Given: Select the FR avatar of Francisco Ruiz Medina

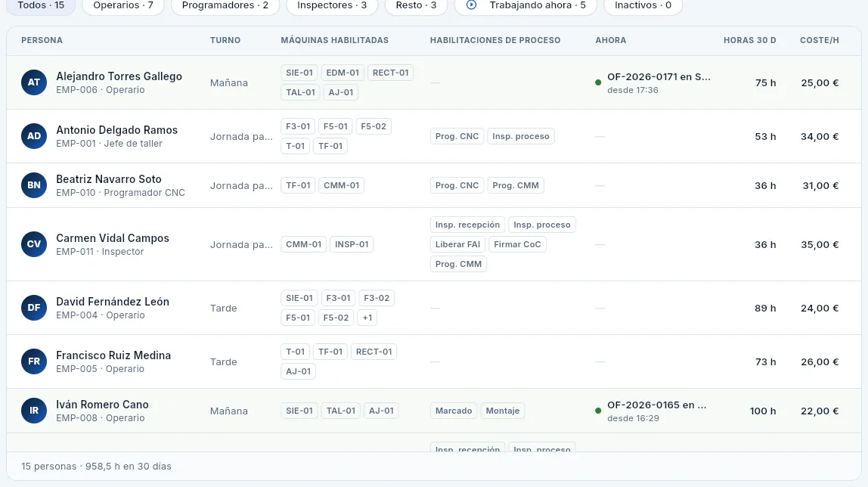Looking at the screenshot, I should pos(34,361).
